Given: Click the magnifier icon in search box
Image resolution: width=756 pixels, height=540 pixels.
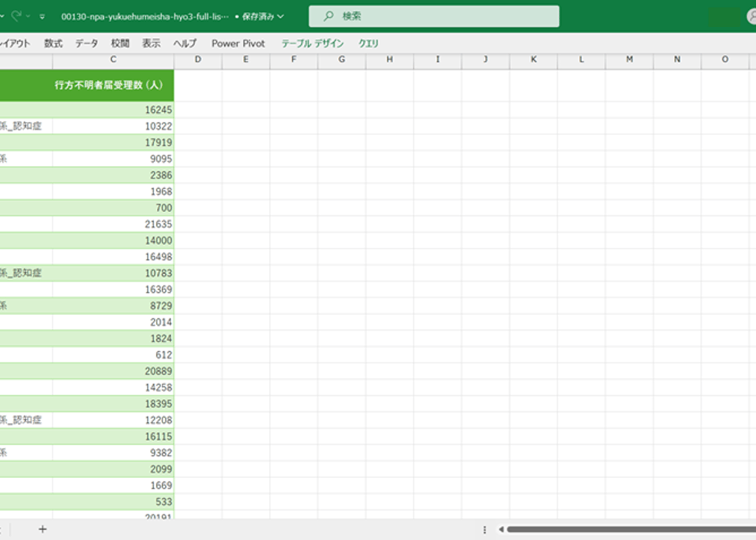Looking at the screenshot, I should [x=328, y=16].
